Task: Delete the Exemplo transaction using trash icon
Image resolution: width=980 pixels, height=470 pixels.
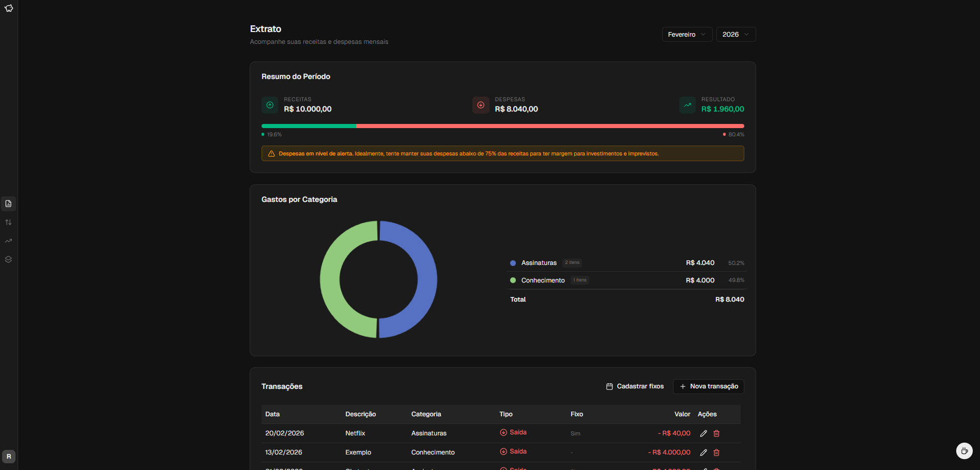Action: coord(716,452)
